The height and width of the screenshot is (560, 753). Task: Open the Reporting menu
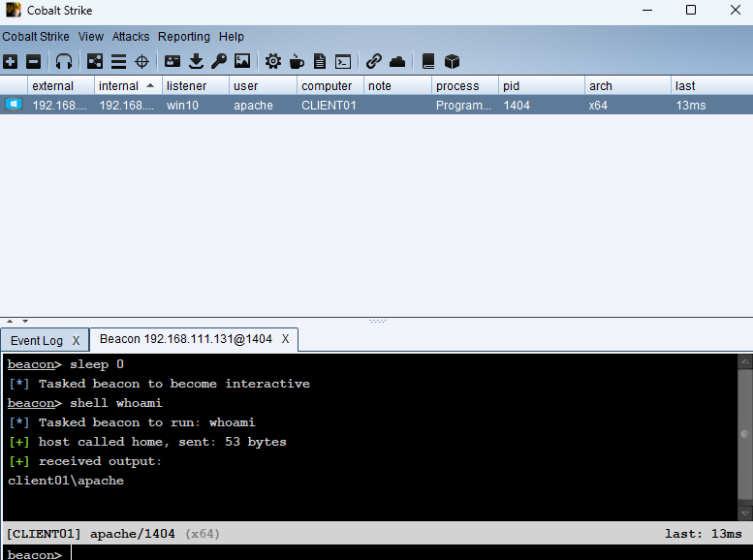click(183, 37)
